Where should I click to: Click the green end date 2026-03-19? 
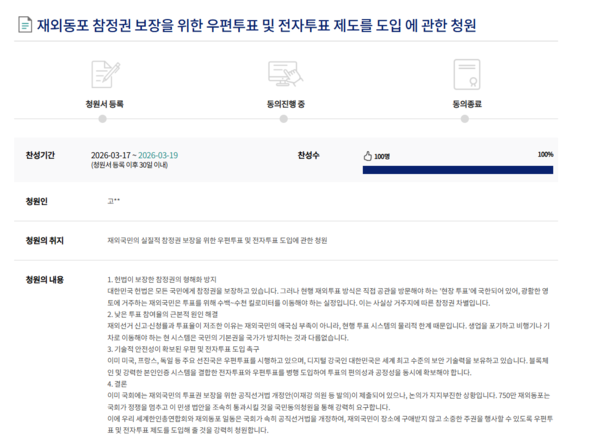[x=158, y=155]
